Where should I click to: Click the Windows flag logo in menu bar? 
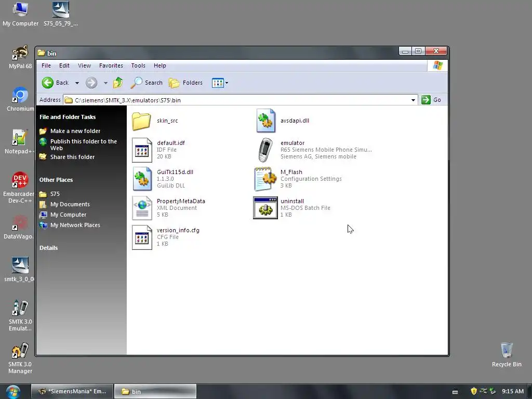(x=437, y=65)
